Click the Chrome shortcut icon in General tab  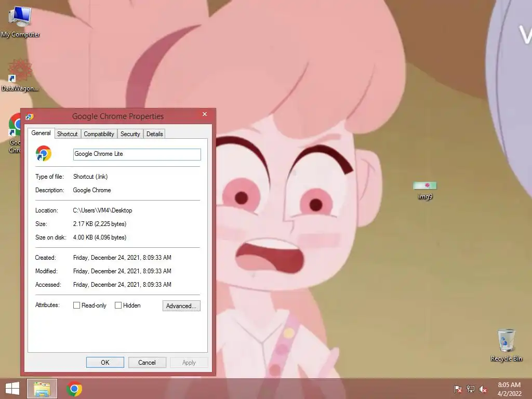(44, 154)
